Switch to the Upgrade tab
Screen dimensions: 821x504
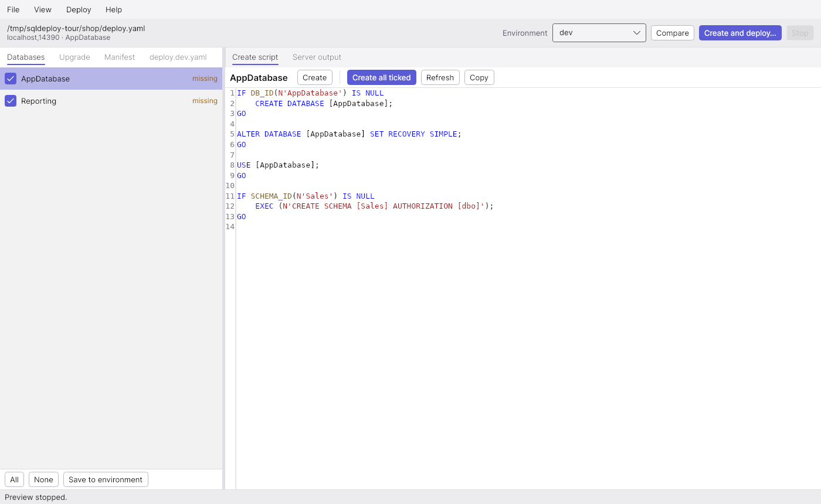pyautogui.click(x=74, y=57)
